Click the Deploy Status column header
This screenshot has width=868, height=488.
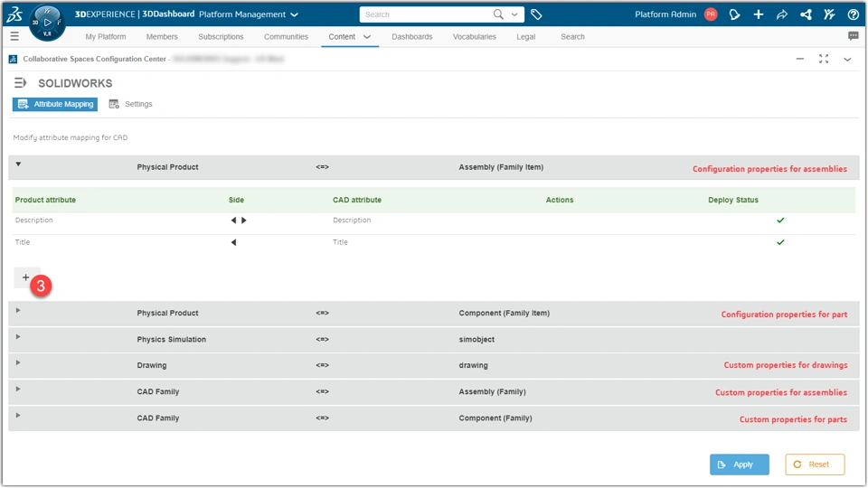(x=733, y=200)
